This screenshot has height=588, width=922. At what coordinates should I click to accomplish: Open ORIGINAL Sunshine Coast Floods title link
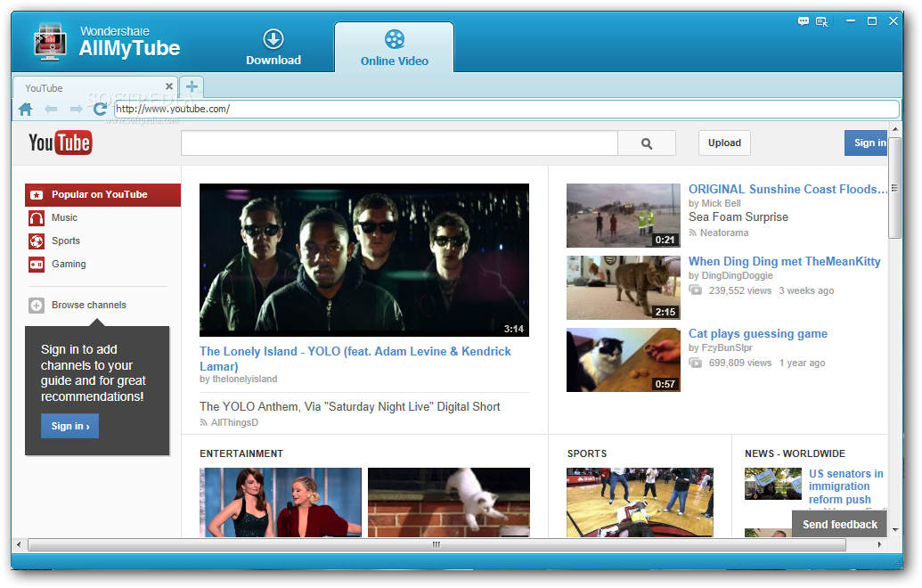tap(787, 190)
